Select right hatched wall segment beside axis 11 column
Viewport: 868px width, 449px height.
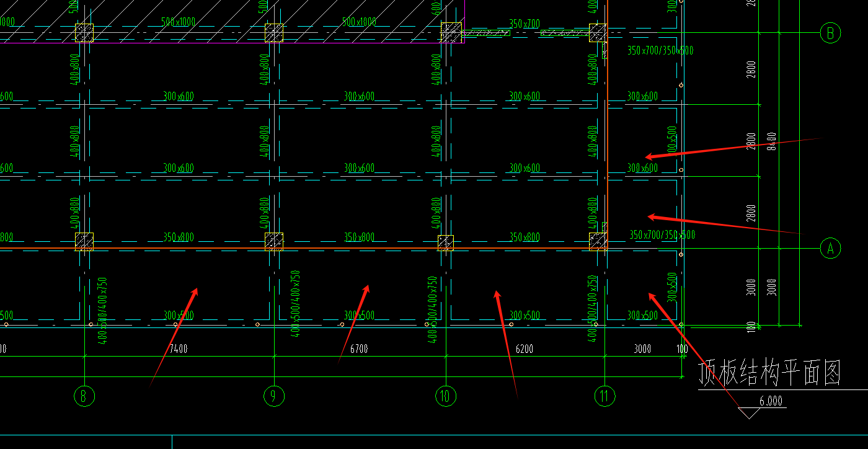[565, 33]
